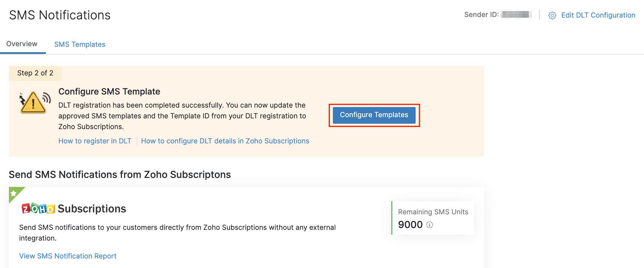This screenshot has height=268, width=644.
Task: Click the Step 2 of 2 badge
Action: pos(35,73)
